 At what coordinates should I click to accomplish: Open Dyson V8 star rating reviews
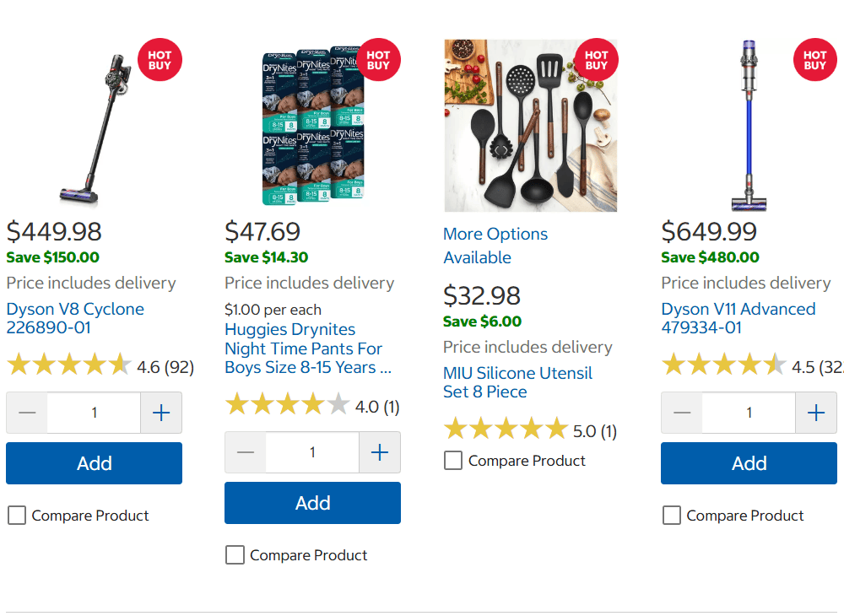(68, 366)
